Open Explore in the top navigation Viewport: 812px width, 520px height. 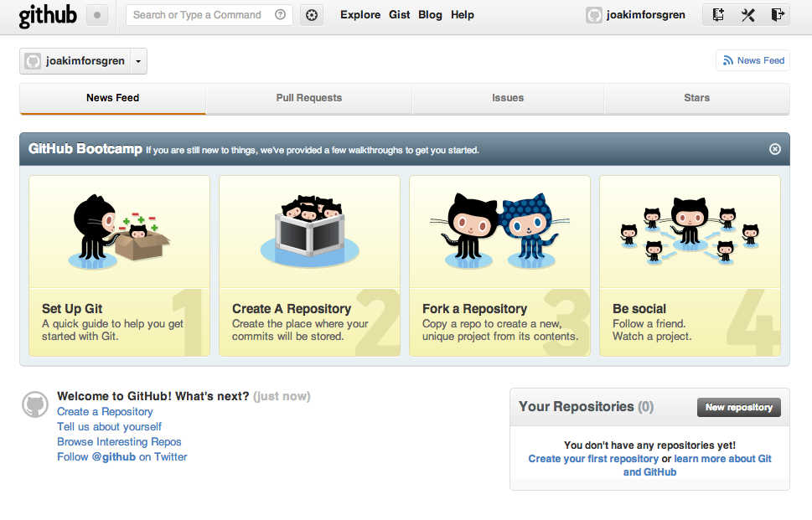pyautogui.click(x=360, y=15)
